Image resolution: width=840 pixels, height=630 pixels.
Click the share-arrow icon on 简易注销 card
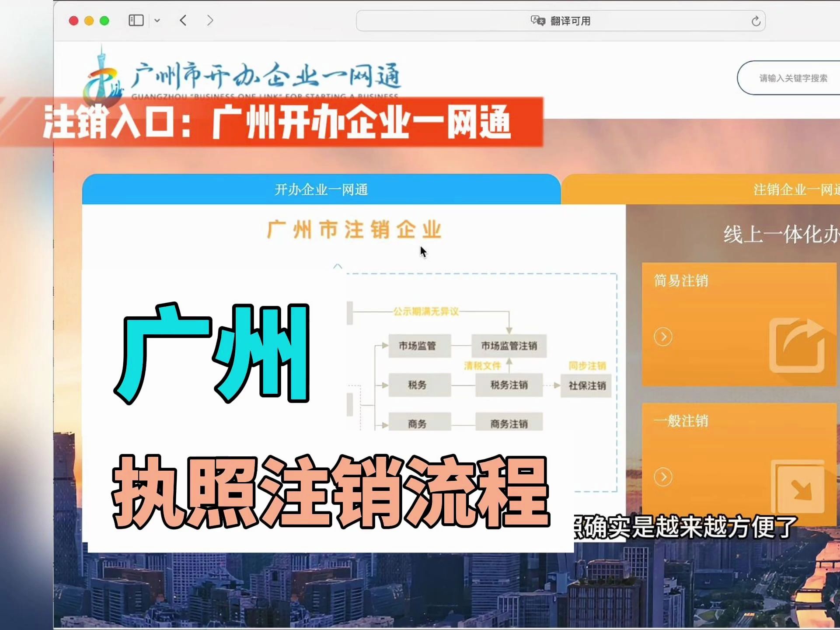(x=797, y=346)
